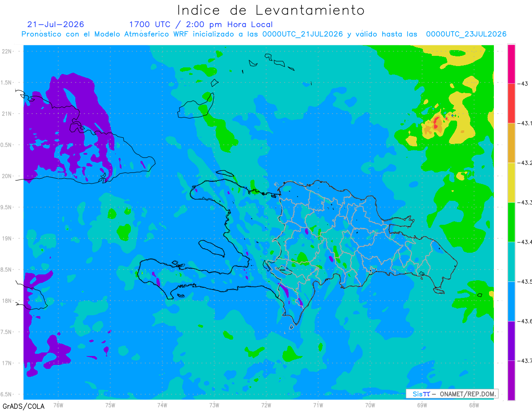The width and height of the screenshot is (532, 411).
Task: Click longitude label '69W'
Action: point(422,405)
